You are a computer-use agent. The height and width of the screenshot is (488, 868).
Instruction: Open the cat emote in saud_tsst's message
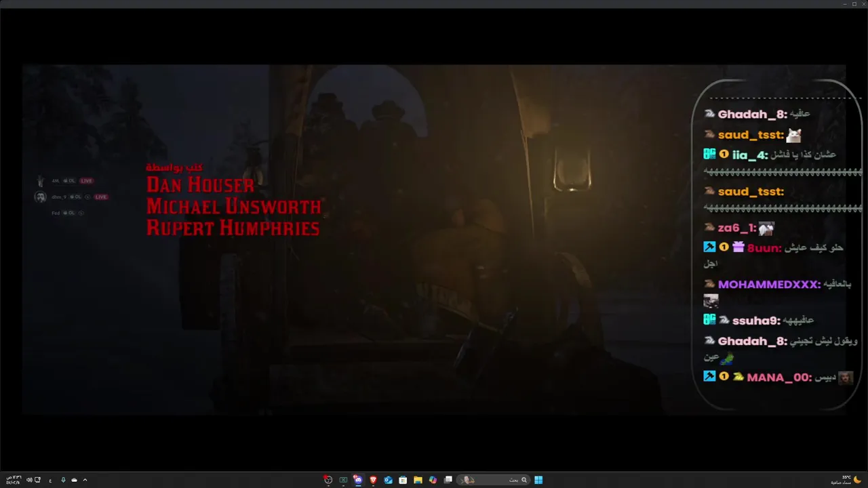coord(793,136)
